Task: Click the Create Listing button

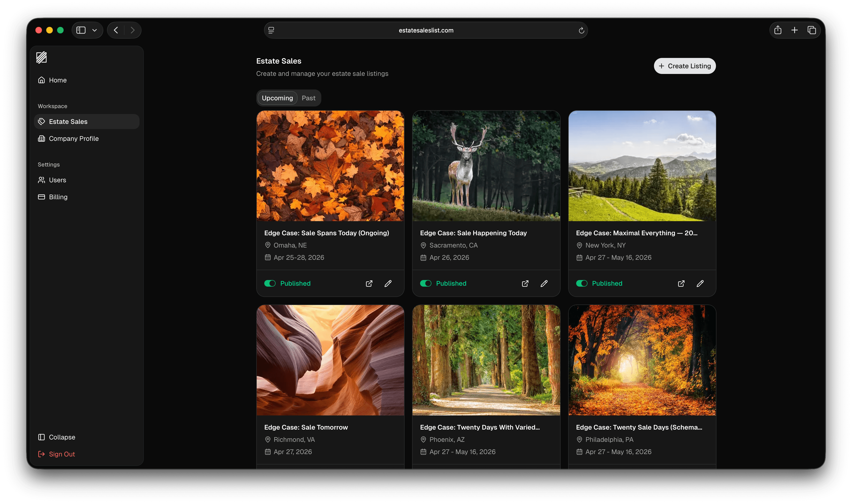Action: tap(684, 66)
